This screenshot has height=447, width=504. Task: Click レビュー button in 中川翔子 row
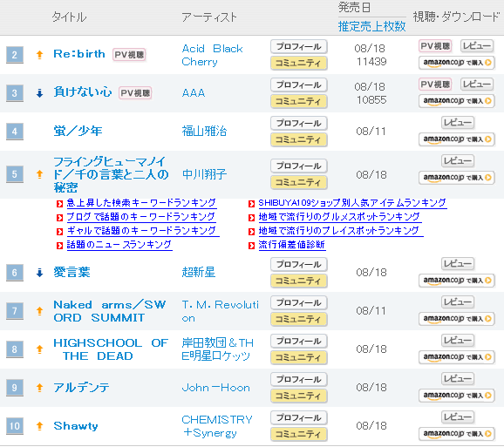[458, 160]
